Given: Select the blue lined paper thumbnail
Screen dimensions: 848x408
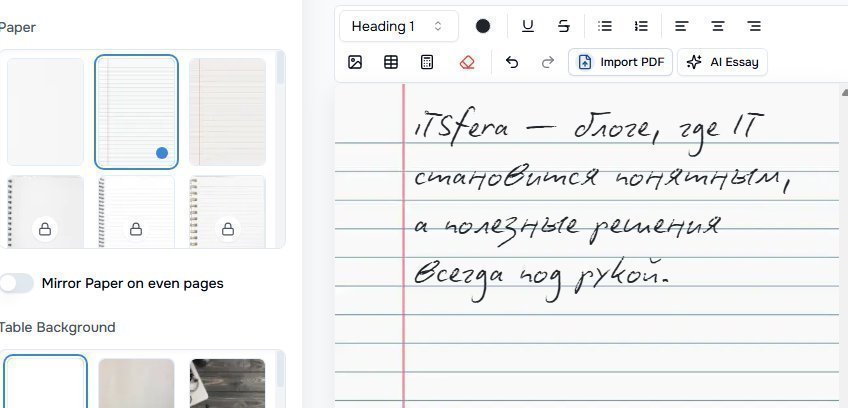Looking at the screenshot, I should point(136,111).
